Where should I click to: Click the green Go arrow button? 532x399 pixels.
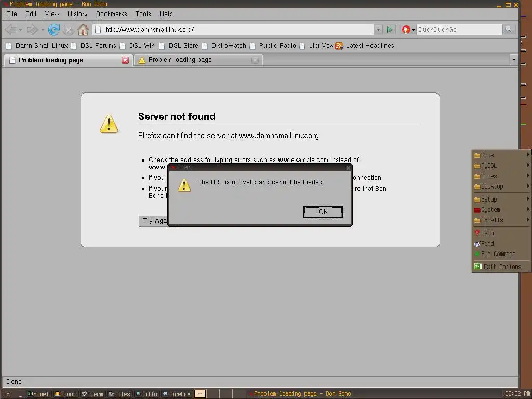click(390, 30)
